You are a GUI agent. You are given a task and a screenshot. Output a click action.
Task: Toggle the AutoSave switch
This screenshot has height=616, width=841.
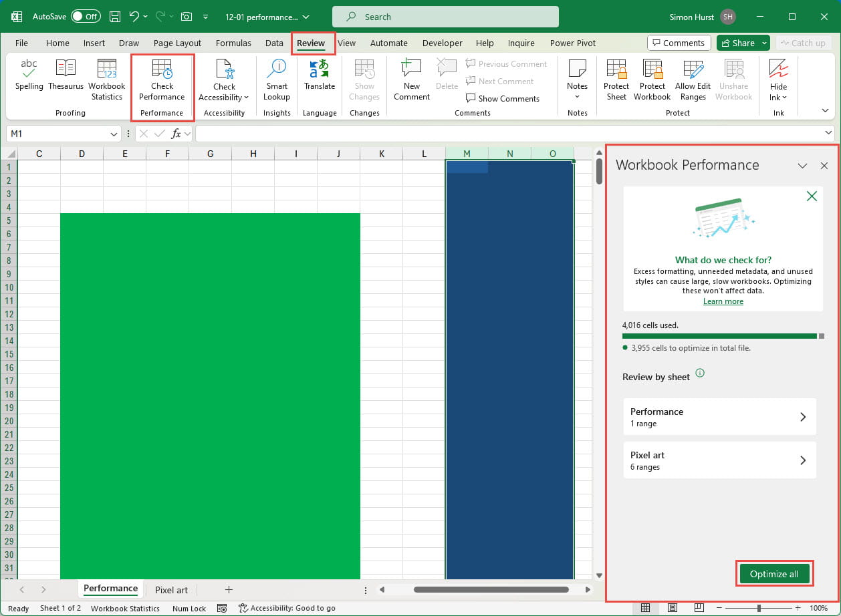[x=86, y=17]
